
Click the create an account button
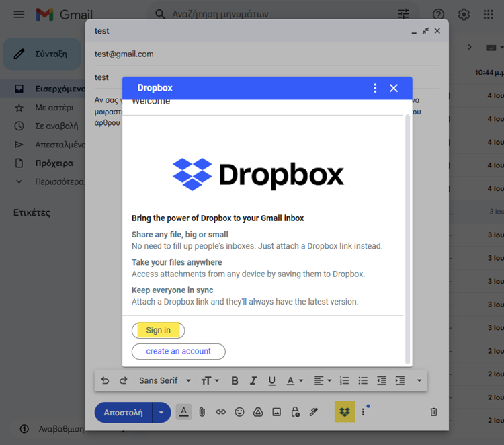[x=178, y=351]
